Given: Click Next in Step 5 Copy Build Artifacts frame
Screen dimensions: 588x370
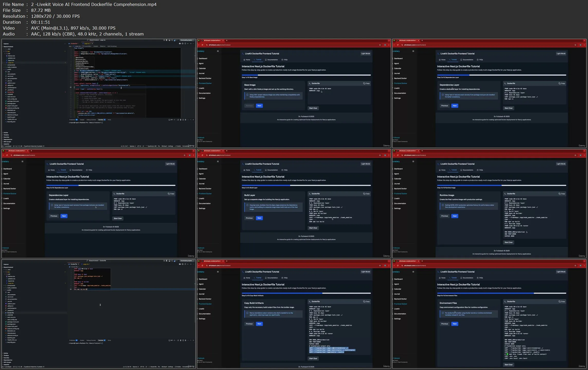Looking at the screenshot, I should [259, 324].
